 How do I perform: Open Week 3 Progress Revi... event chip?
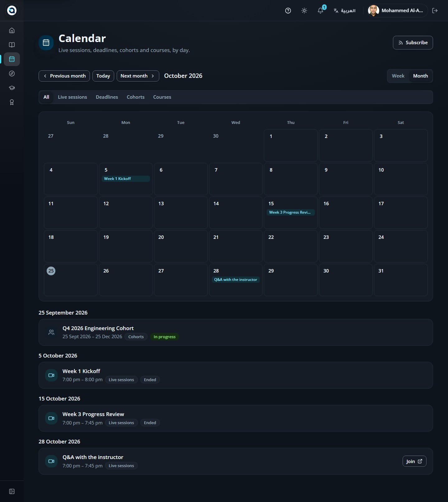tap(291, 212)
